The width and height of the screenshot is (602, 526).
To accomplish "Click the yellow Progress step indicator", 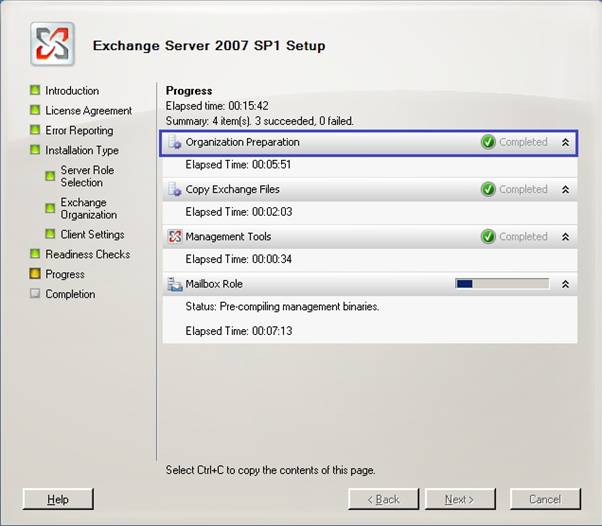I will (35, 273).
